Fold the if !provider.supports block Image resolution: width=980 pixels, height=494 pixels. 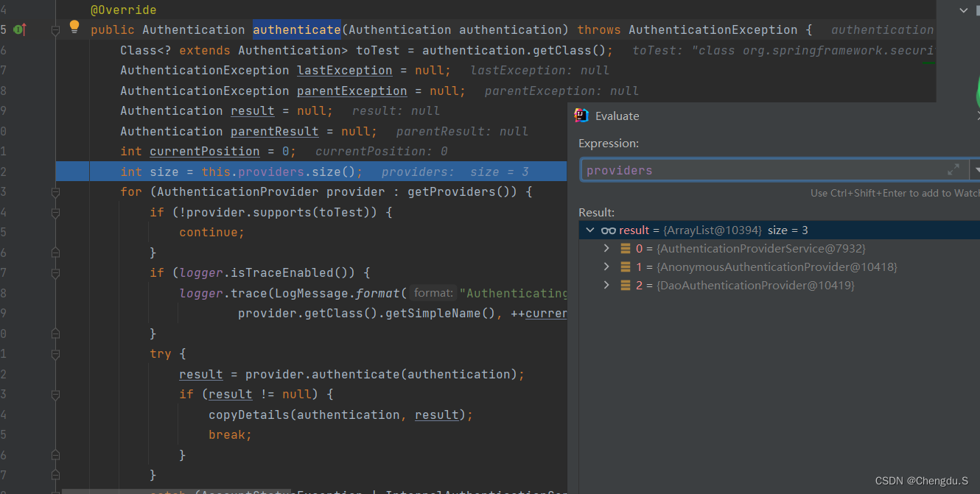(x=55, y=212)
